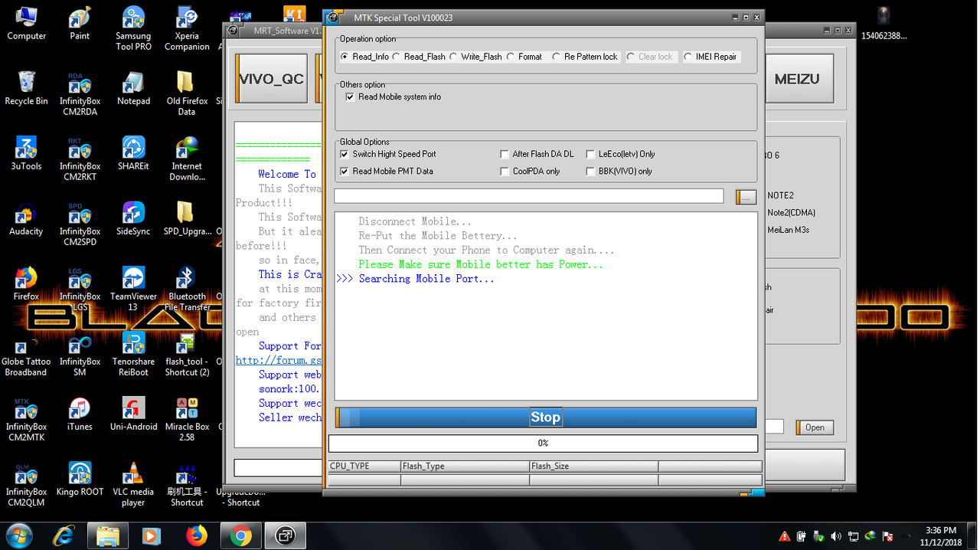Launch Audacity shortcut
This screenshot has height=550, width=980.
26,218
